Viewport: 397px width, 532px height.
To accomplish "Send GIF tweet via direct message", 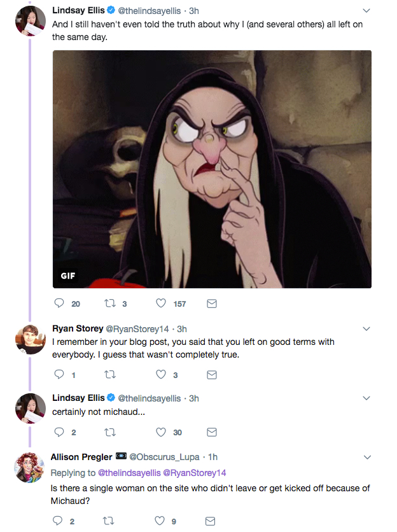I will (x=212, y=304).
